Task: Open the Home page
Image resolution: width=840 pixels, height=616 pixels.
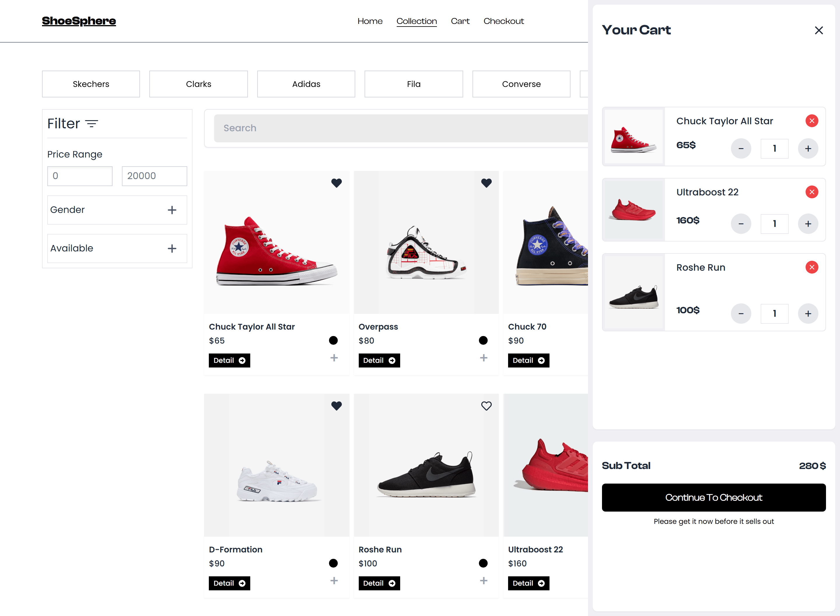Action: (x=370, y=21)
